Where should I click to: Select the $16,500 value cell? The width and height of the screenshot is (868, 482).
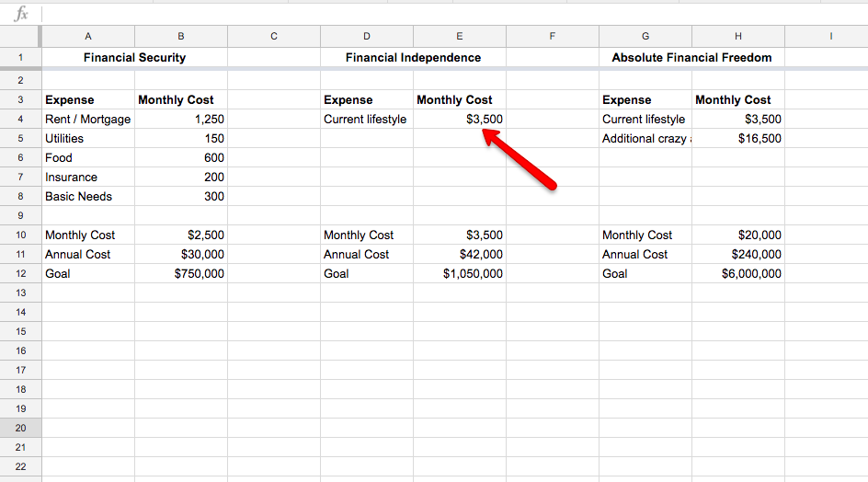coord(738,139)
